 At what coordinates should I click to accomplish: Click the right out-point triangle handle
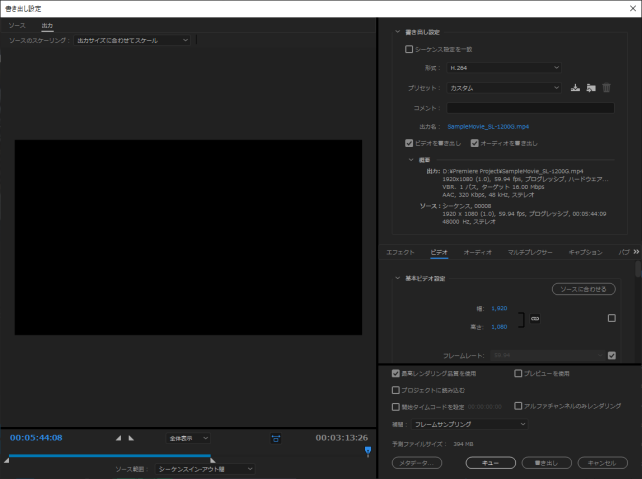(213, 460)
